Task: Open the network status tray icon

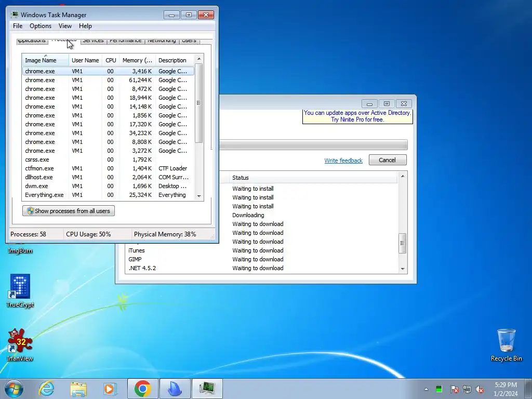Action: [467, 389]
